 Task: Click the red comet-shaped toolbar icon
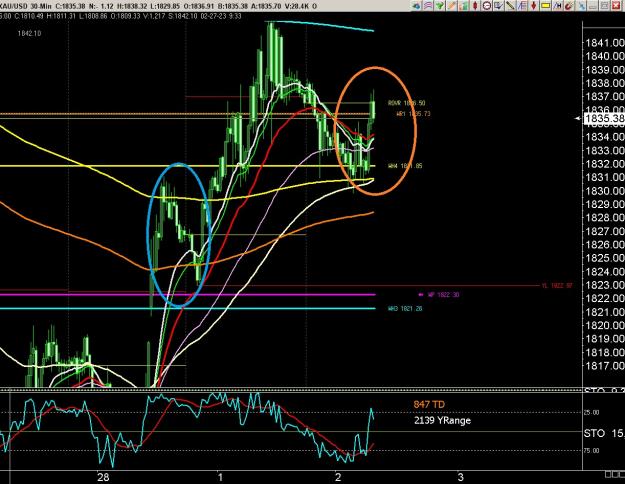pos(569,6)
